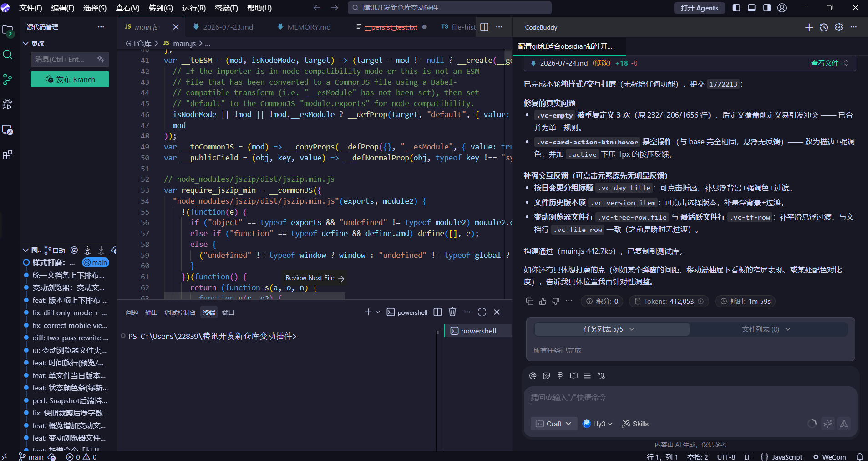Send the chat message with the arrow button

pos(844,424)
